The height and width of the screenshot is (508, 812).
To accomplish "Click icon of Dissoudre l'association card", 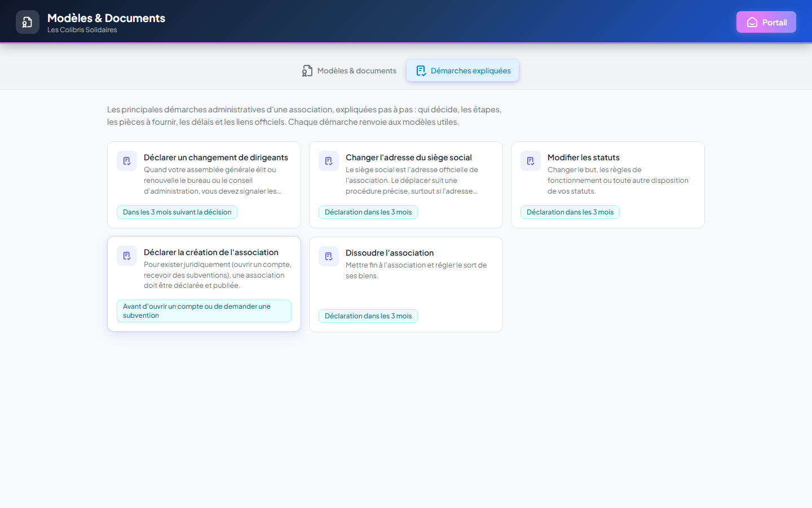I will (x=329, y=256).
